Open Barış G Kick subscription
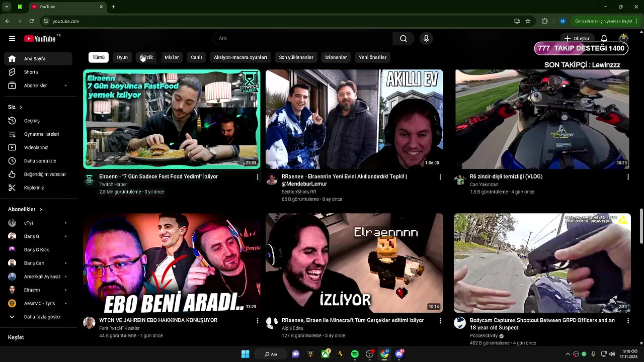Screen dimensions: 644x362 click(38, 250)
